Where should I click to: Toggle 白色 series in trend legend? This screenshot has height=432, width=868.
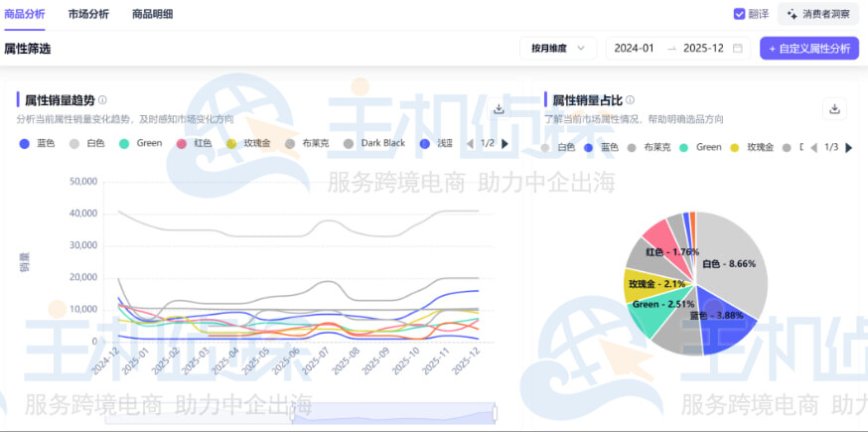tap(87, 143)
